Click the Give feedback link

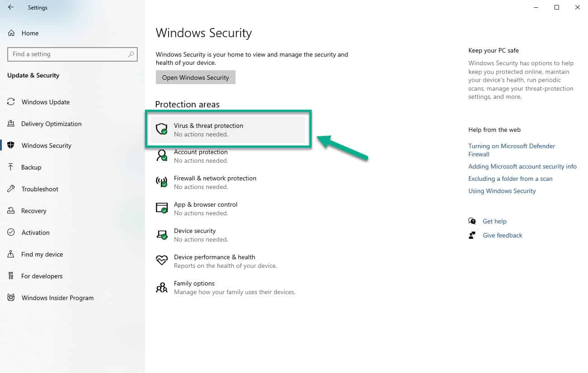pos(502,235)
